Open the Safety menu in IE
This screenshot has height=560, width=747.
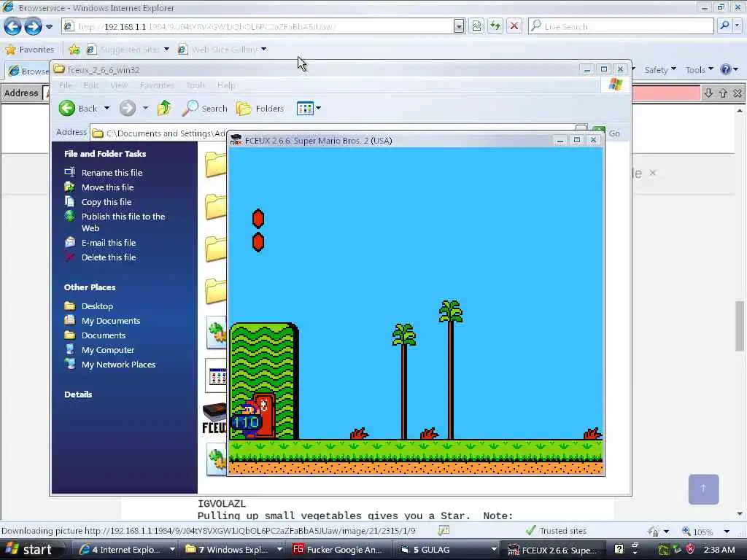659,69
